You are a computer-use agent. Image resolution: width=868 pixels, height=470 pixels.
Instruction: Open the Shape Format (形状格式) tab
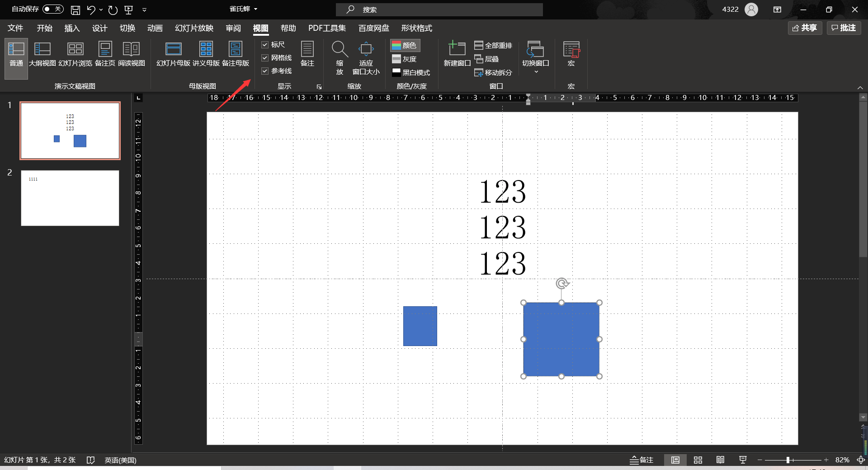click(416, 28)
